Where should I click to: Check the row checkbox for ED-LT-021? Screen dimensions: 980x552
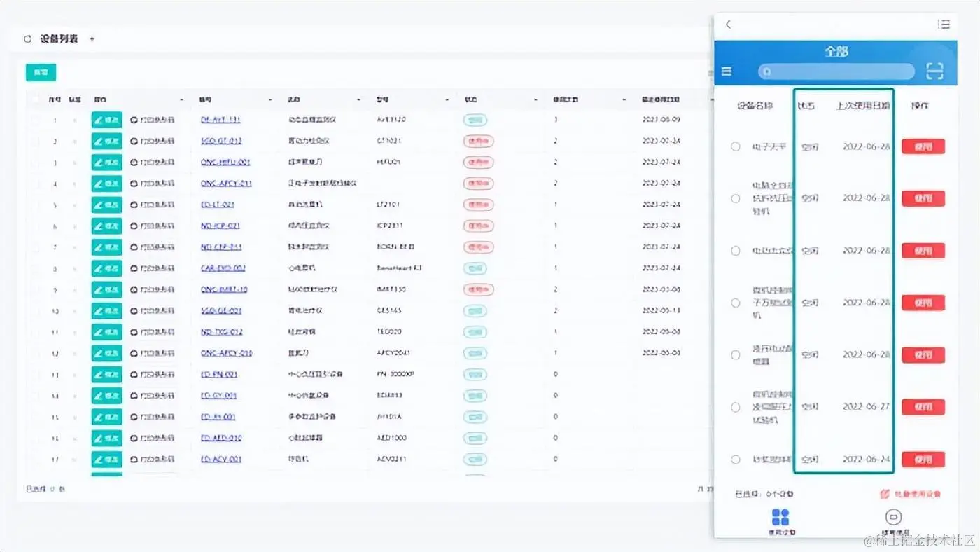(x=36, y=205)
